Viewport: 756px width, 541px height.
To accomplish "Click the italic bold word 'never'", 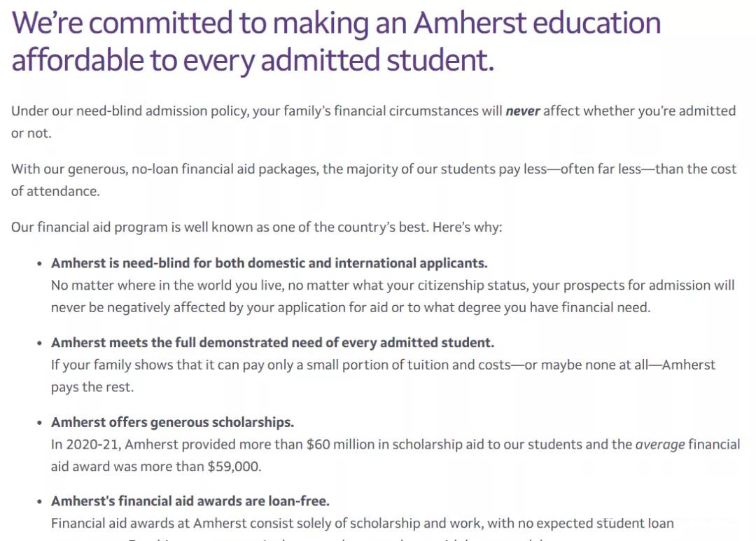I will [523, 111].
